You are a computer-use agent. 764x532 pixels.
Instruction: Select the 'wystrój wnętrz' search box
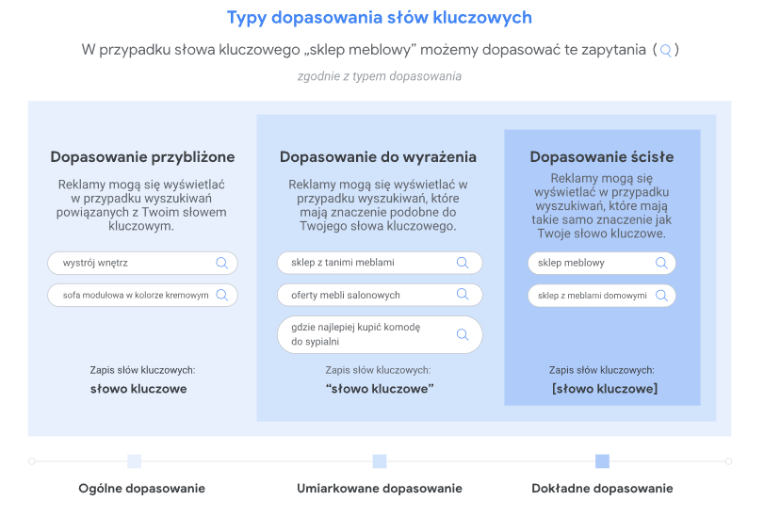click(142, 263)
